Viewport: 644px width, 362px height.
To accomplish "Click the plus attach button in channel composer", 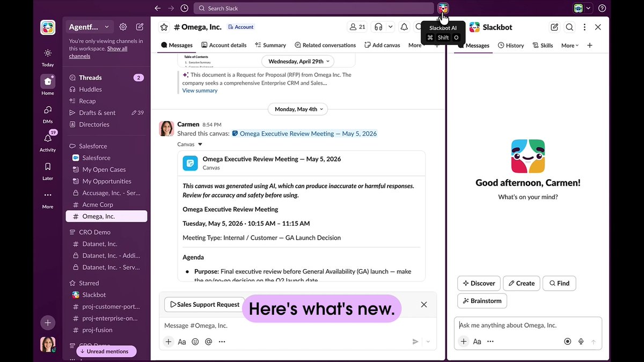I will pos(169,342).
